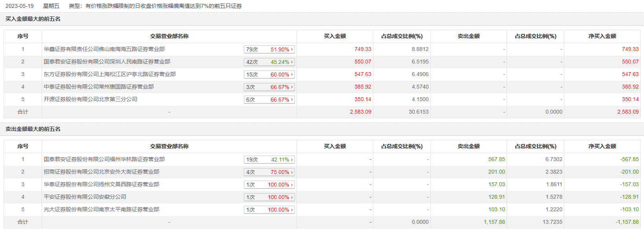644x232 pixels.
Task: Open 平安证券安徽分公司 link
Action: 85,197
